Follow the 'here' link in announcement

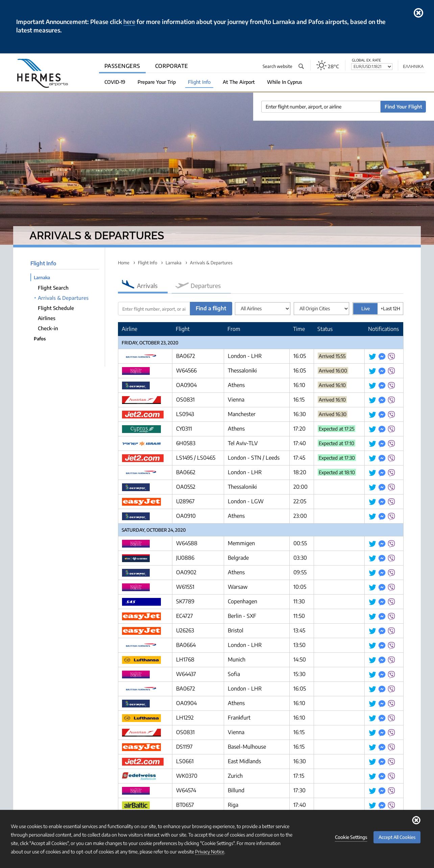(x=129, y=22)
